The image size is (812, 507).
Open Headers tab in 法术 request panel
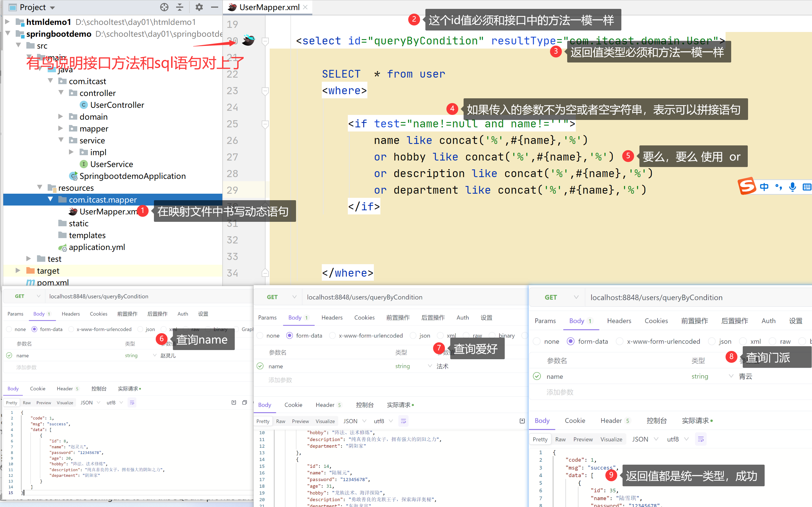(332, 317)
